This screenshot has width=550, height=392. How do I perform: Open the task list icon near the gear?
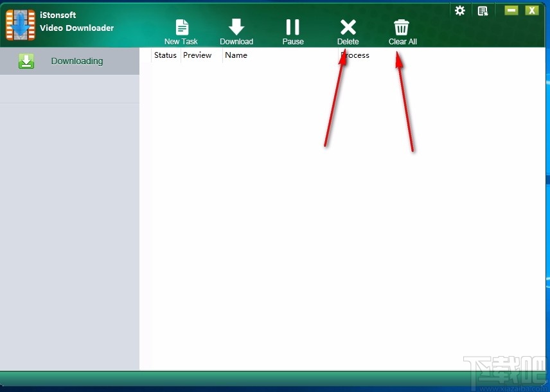(483, 10)
